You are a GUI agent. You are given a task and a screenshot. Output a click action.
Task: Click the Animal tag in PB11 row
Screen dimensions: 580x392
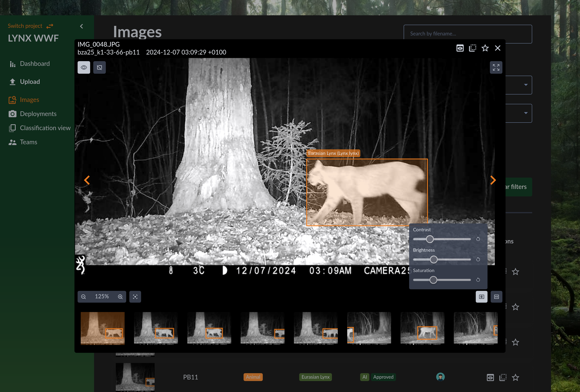tap(253, 377)
